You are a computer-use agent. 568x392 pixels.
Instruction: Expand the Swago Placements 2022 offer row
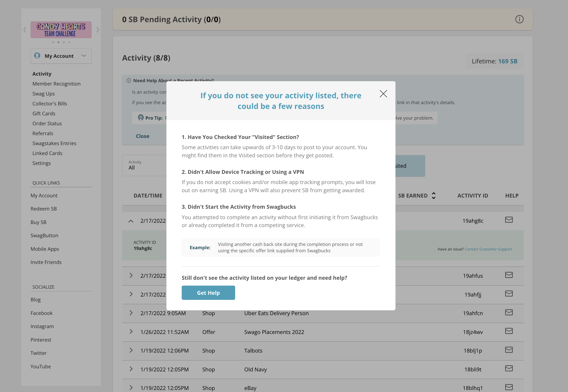[131, 332]
